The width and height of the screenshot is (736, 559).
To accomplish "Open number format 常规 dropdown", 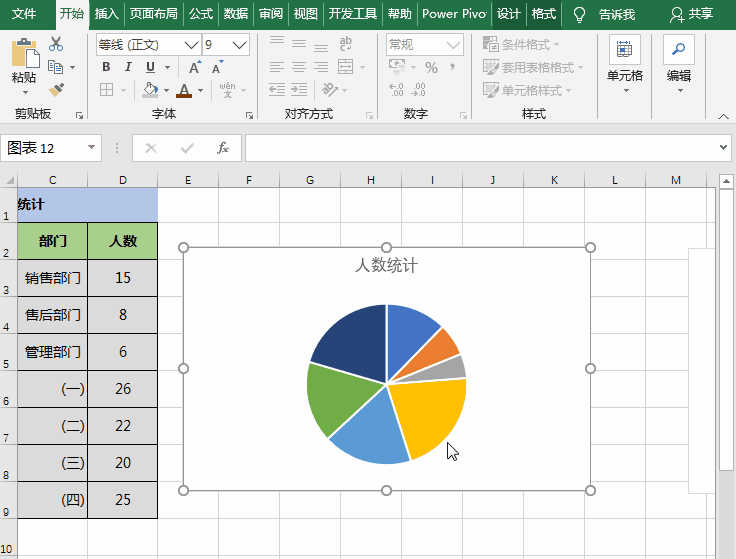I will [453, 45].
